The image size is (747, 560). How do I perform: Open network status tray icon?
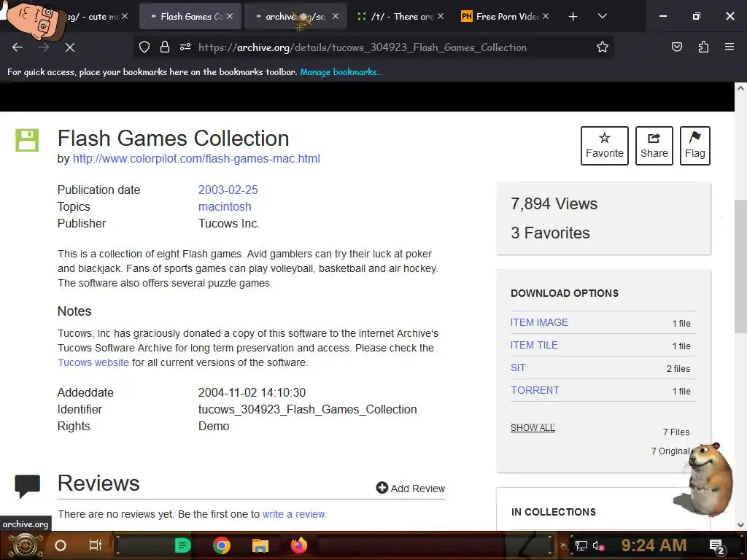[581, 545]
